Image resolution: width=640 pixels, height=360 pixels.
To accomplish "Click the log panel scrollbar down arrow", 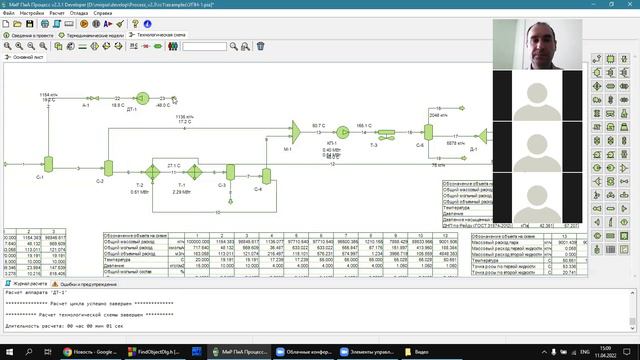I will (632, 328).
